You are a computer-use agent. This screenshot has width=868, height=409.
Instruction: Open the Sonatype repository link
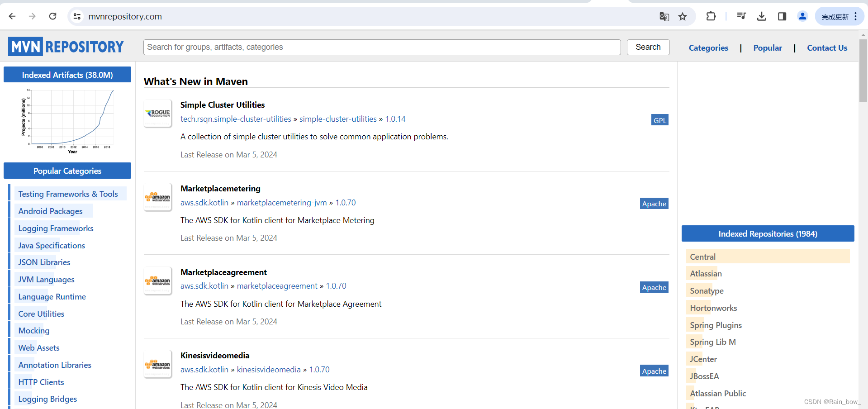(x=707, y=291)
